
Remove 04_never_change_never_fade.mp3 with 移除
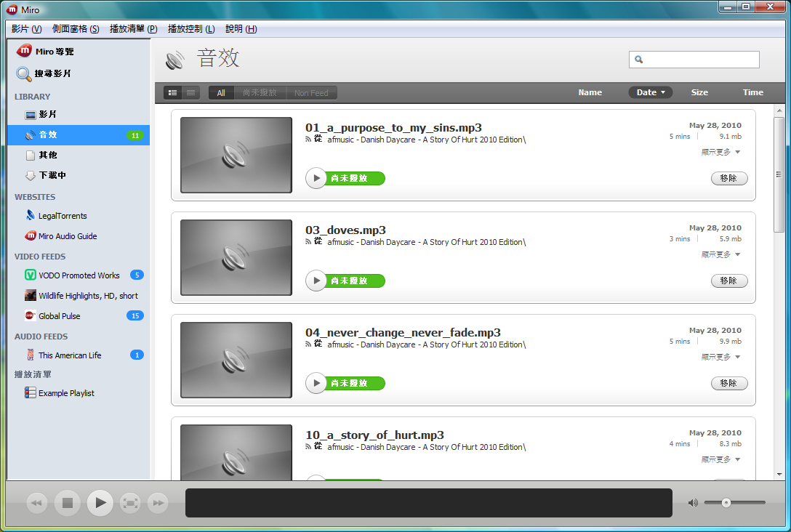[x=729, y=383]
